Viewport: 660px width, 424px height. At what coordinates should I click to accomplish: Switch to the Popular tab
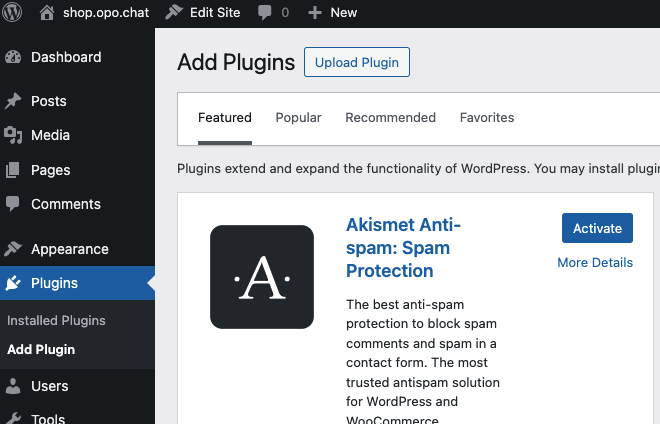tap(298, 117)
